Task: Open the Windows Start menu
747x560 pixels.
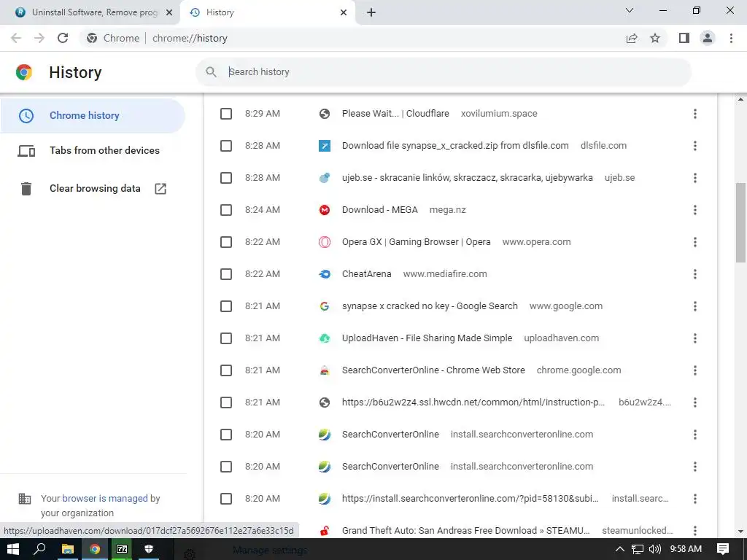Action: [x=13, y=549]
